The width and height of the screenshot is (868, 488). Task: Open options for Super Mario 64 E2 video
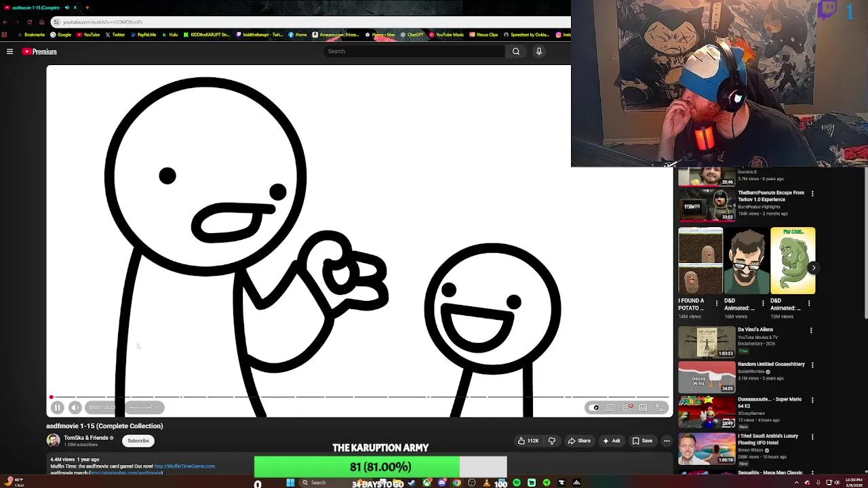(812, 401)
